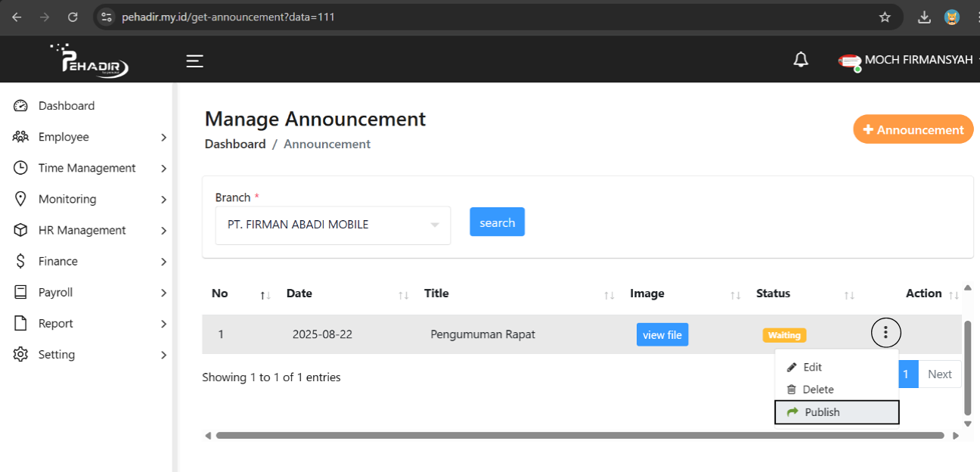
Task: Click the Monitoring location pin icon
Action: (21, 198)
